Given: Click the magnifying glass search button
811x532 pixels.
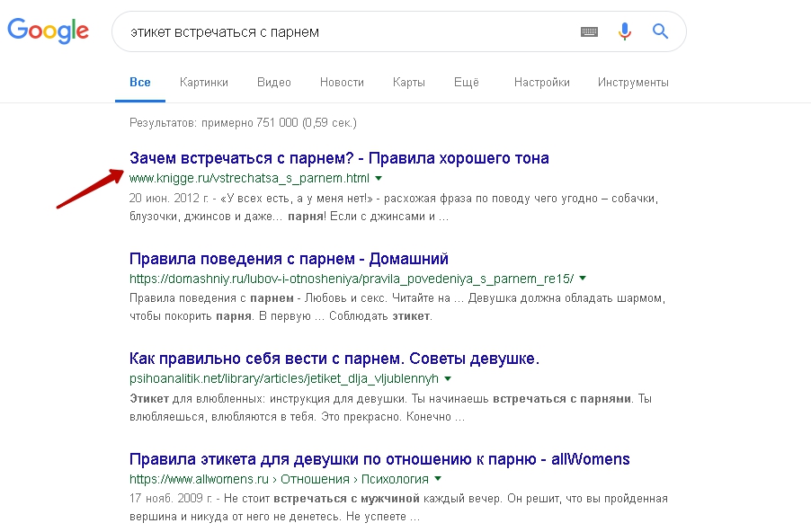Looking at the screenshot, I should point(660,31).
